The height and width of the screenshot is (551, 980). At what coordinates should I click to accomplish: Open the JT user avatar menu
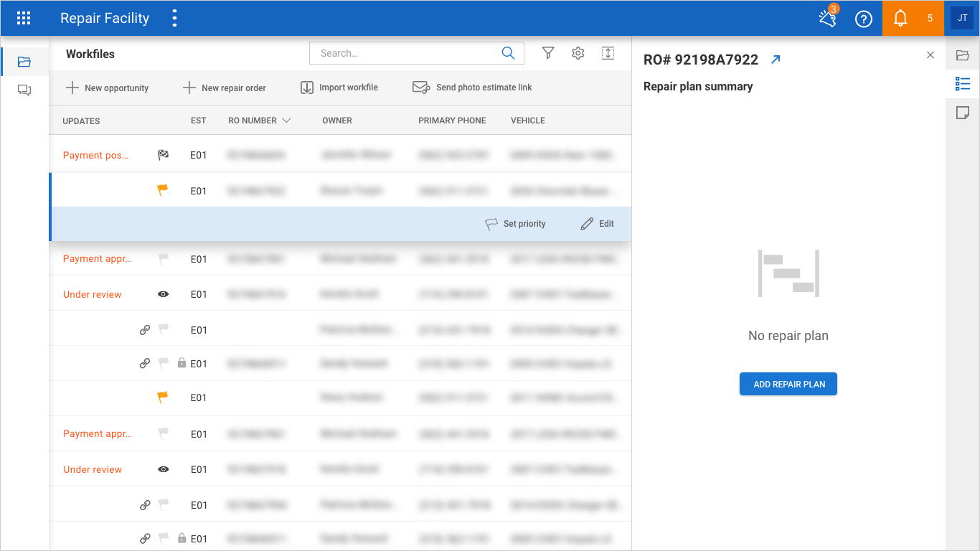click(x=962, y=19)
